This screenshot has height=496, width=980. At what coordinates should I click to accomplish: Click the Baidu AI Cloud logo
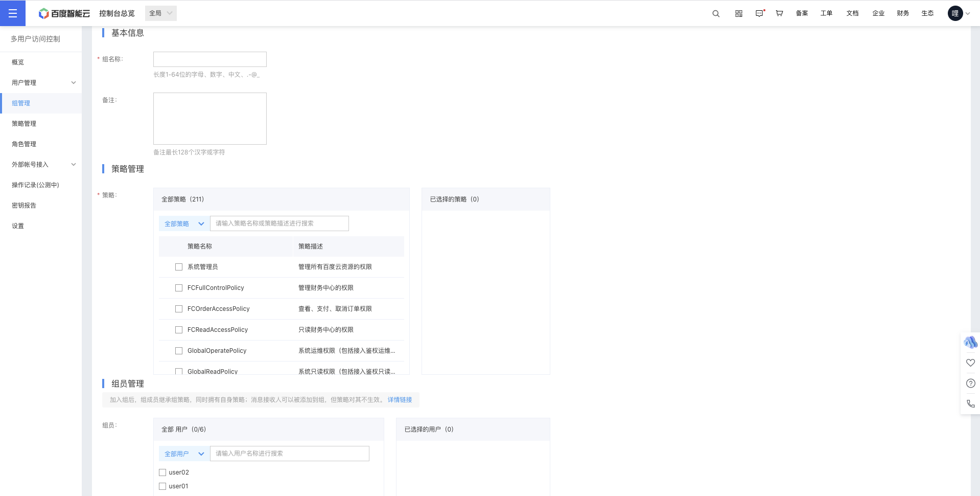click(x=64, y=14)
